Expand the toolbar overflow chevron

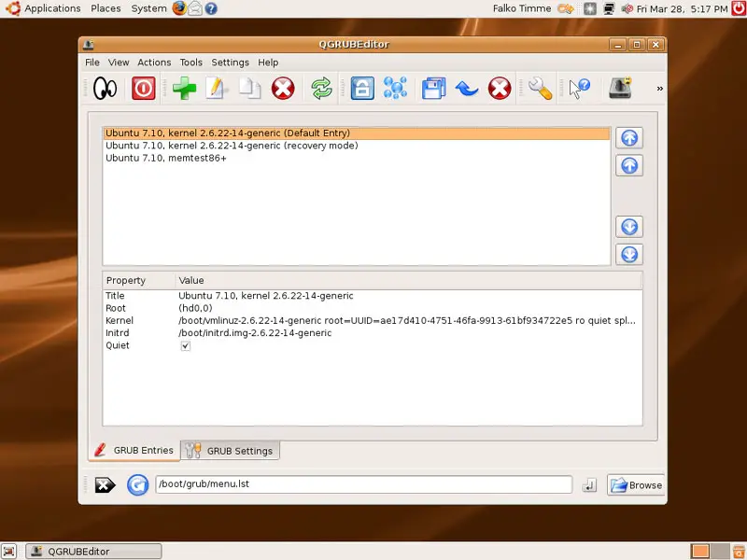tap(660, 89)
